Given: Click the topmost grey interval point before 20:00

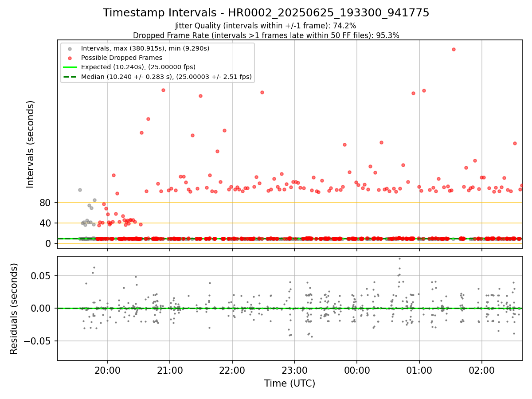Looking at the screenshot, I should click(80, 190).
